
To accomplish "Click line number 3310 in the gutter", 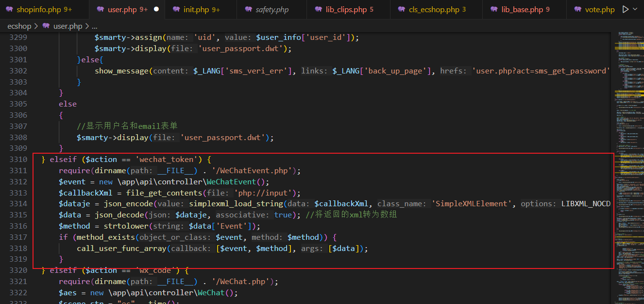I will (18, 160).
